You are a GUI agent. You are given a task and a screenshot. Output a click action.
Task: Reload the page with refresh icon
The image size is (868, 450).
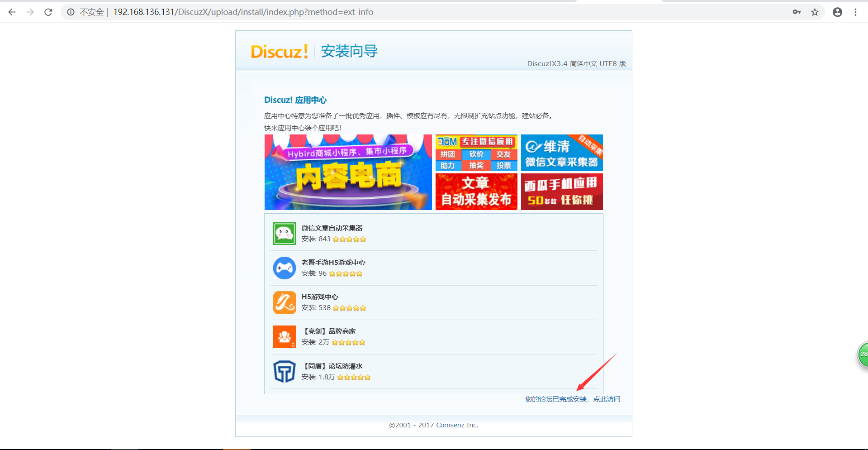point(48,12)
